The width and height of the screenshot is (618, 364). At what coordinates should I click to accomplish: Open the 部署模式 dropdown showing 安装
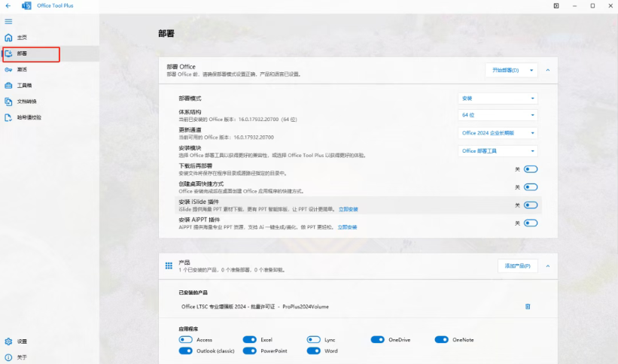click(498, 99)
